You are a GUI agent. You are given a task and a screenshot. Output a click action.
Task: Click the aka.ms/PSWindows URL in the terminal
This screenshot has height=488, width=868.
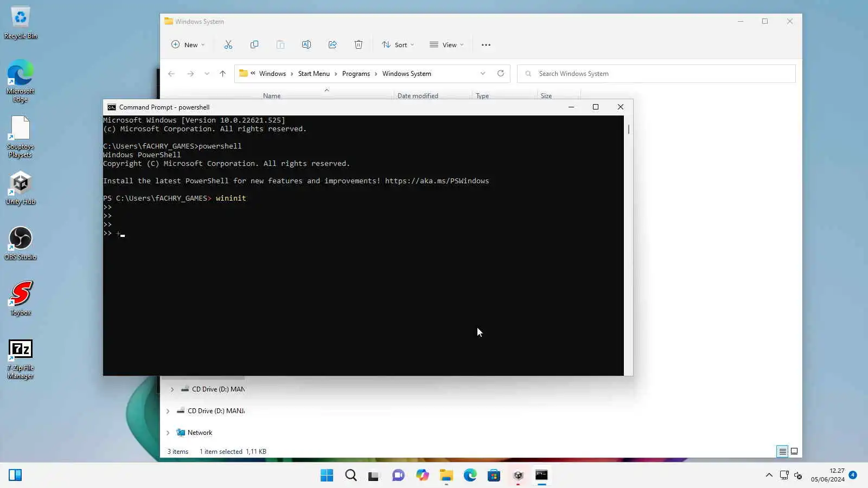(x=437, y=181)
